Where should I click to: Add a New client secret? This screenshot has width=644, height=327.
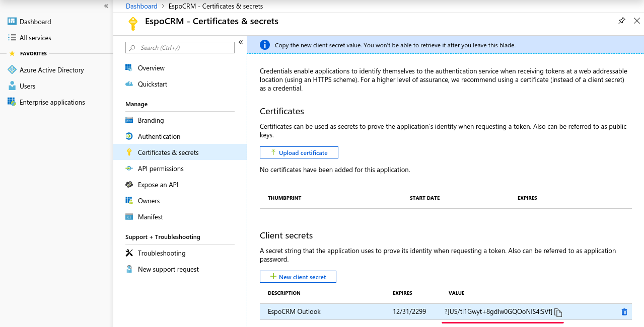point(298,277)
